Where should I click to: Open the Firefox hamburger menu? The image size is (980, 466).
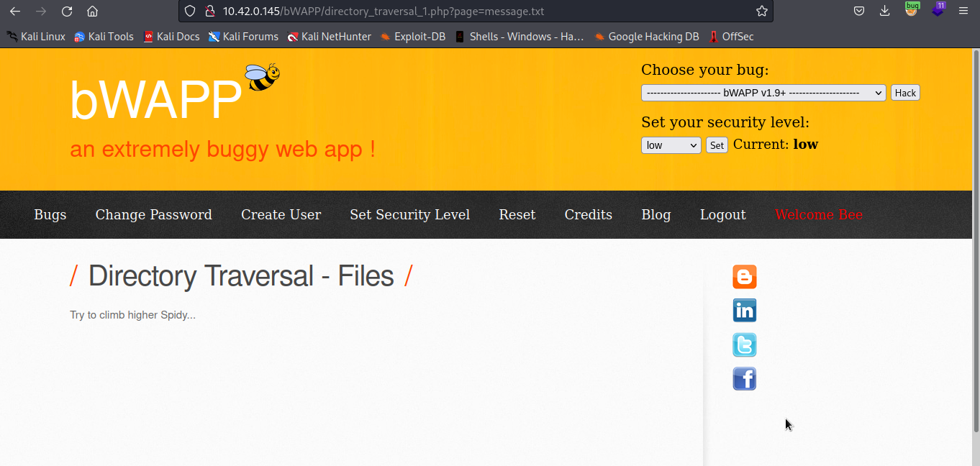963,12
